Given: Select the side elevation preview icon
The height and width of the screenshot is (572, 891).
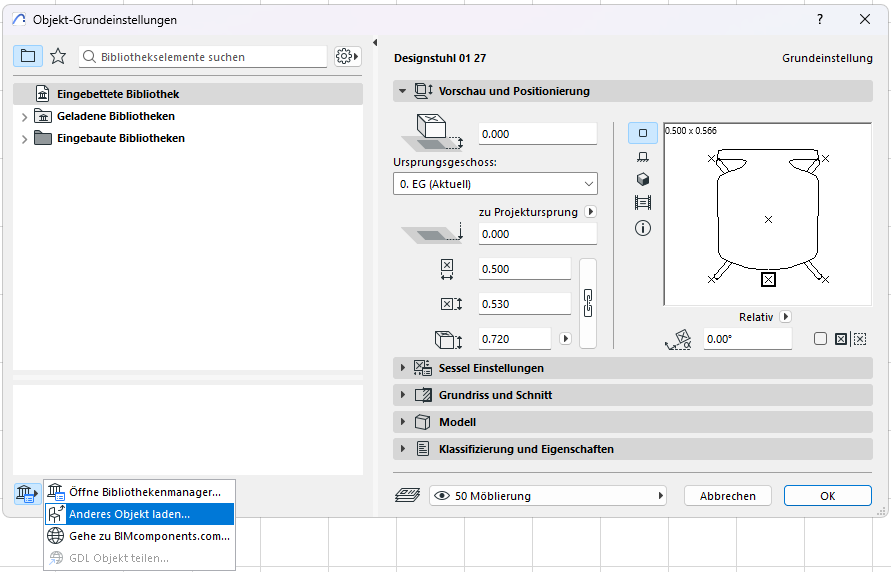Looking at the screenshot, I should tap(642, 156).
